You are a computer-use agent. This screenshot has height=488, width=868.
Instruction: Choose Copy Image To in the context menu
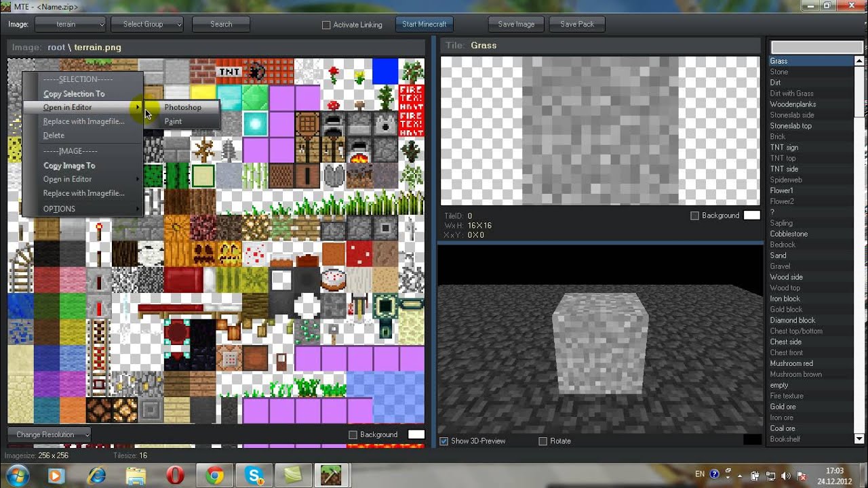pos(69,165)
